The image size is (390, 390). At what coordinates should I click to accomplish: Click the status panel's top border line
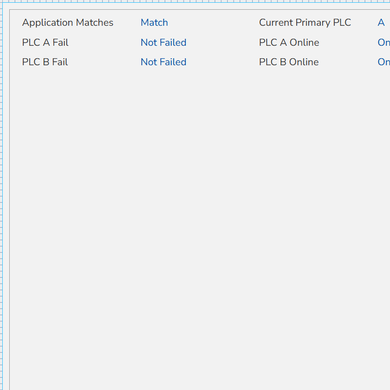pos(200,10)
